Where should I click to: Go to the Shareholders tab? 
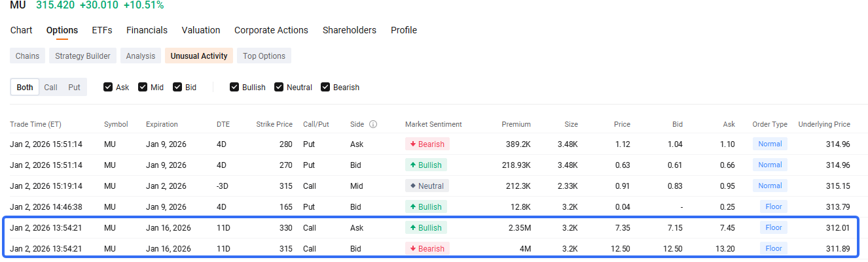350,30
